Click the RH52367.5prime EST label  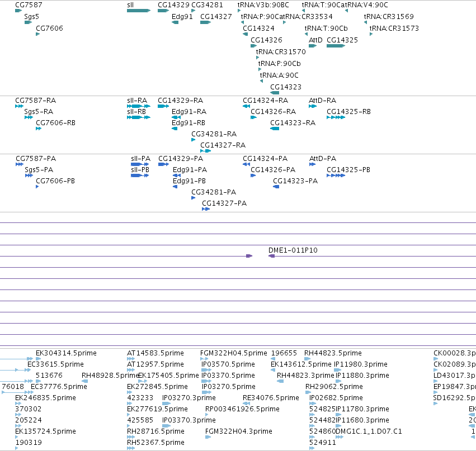coord(155,443)
